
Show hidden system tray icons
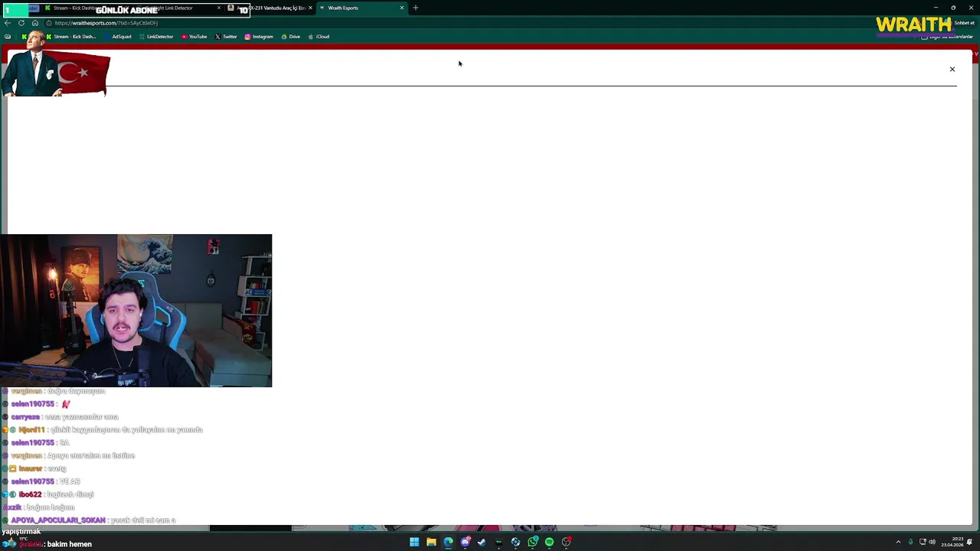(x=898, y=542)
